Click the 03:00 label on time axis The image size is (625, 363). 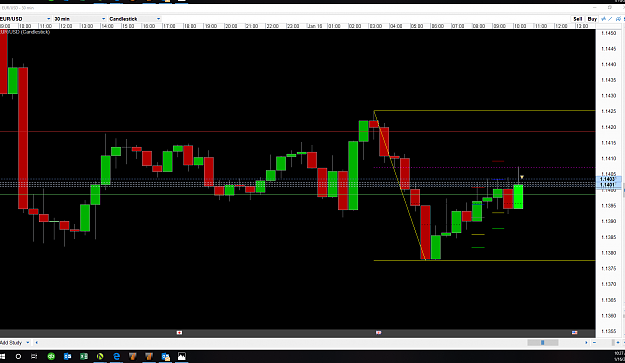pos(376,26)
